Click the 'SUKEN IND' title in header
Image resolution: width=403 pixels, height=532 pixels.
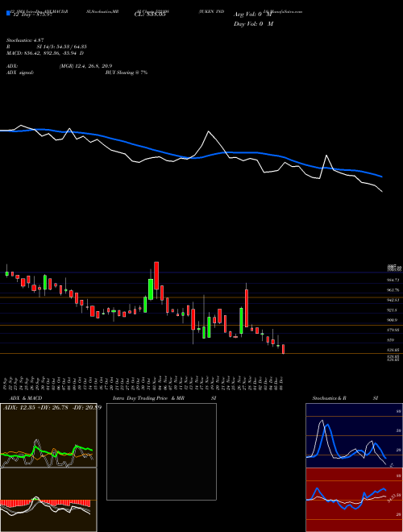tap(212, 11)
